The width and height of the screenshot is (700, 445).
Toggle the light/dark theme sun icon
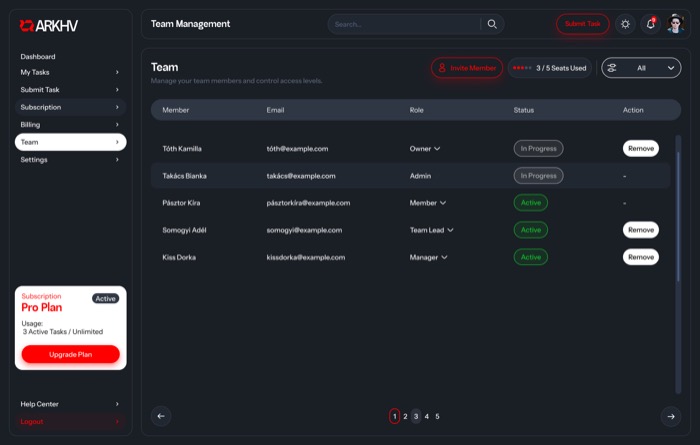[x=625, y=24]
